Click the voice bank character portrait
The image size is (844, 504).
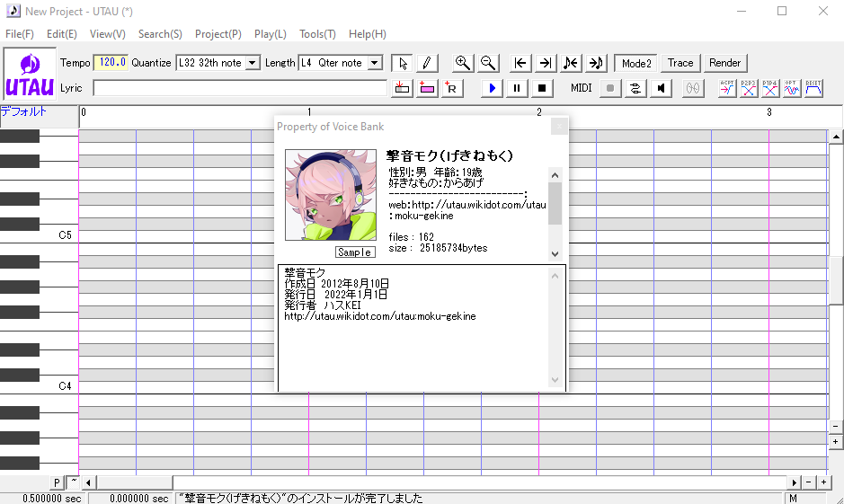[x=331, y=195]
